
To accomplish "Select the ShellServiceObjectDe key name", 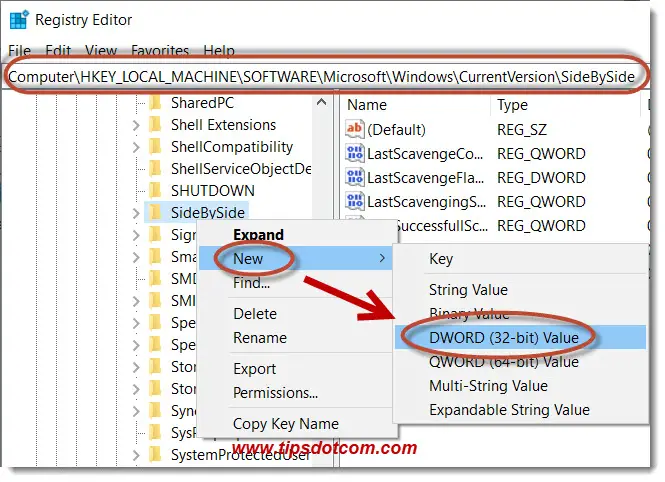I will (x=241, y=169).
